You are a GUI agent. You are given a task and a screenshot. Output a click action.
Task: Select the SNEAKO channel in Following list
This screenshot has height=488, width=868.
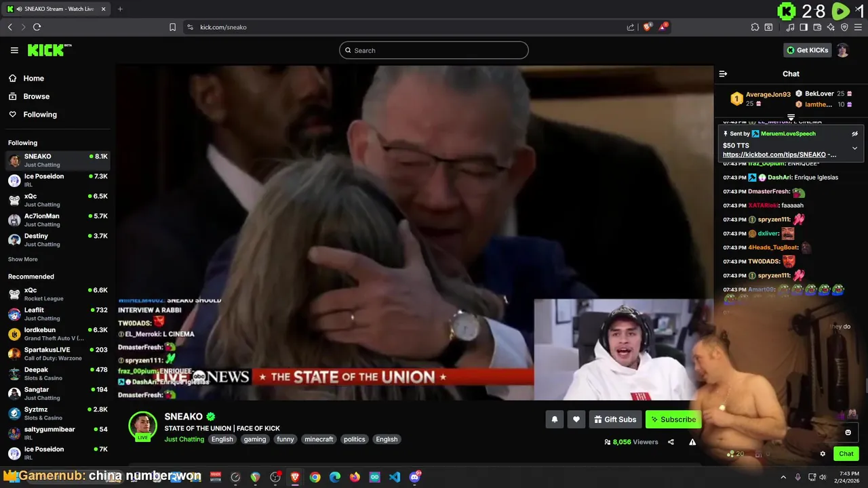(x=58, y=160)
